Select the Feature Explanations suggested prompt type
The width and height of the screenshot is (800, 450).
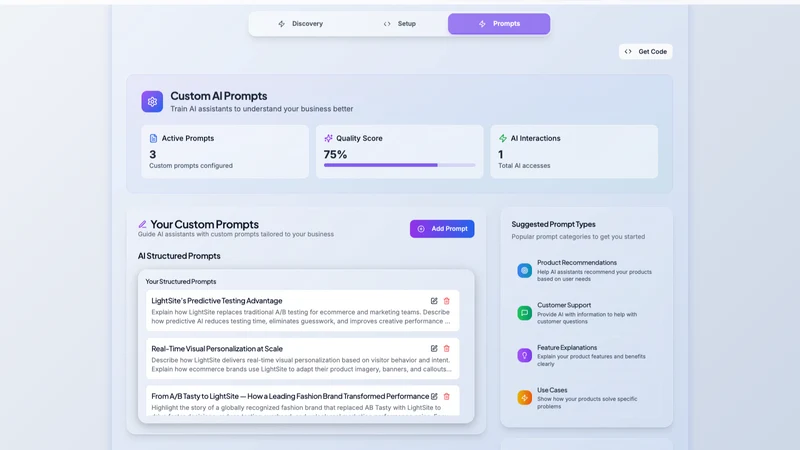tap(586, 355)
